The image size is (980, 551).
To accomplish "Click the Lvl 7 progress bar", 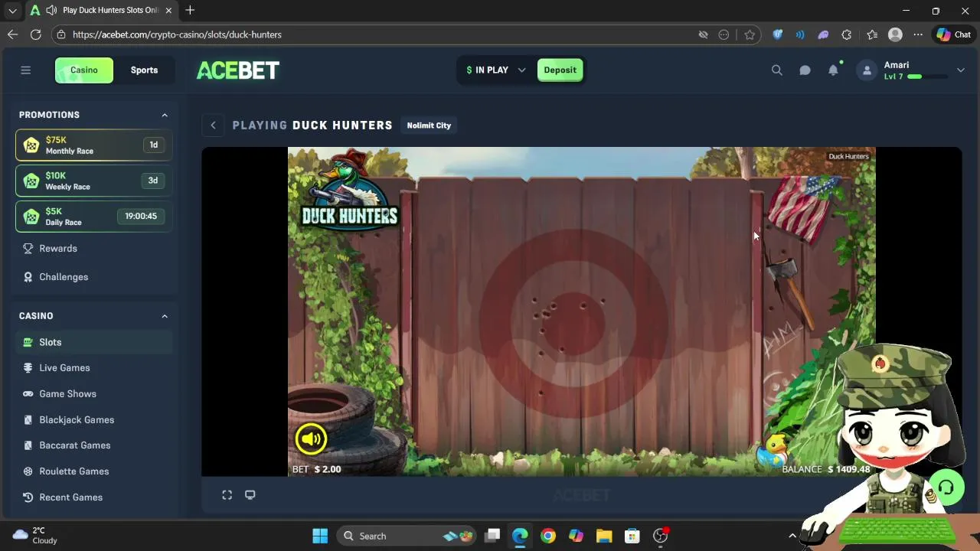I will (926, 77).
